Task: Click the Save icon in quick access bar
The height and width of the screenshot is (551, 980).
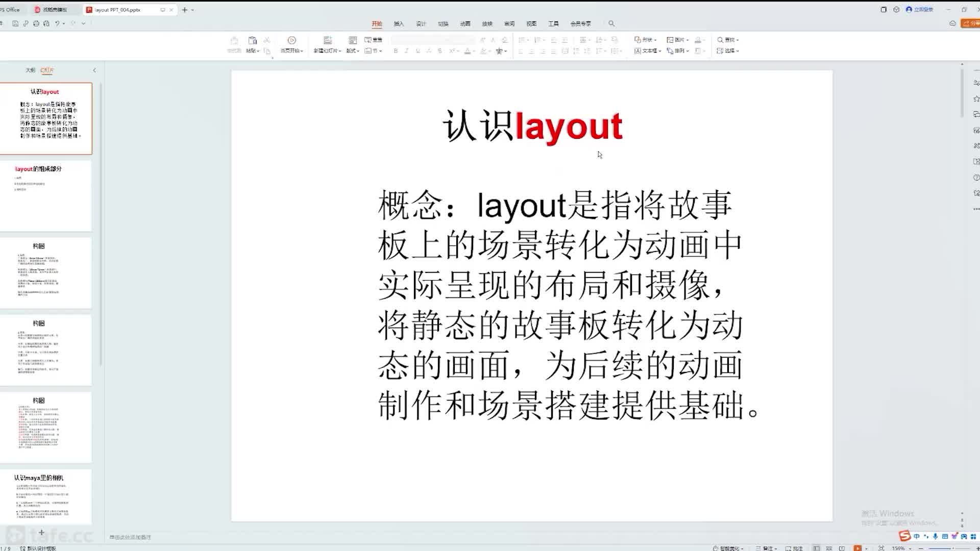Action: click(15, 23)
